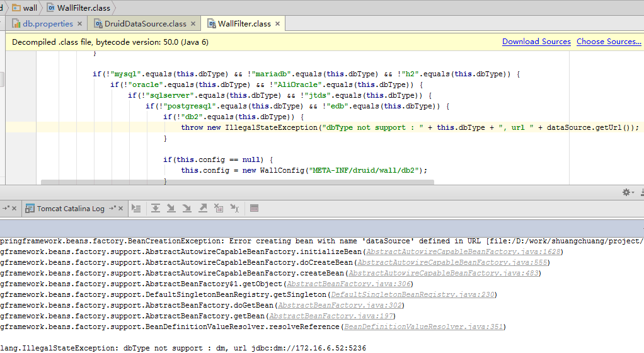Pin the Tomcat Catalina Log tab
This screenshot has height=353, width=644.
pos(112,209)
